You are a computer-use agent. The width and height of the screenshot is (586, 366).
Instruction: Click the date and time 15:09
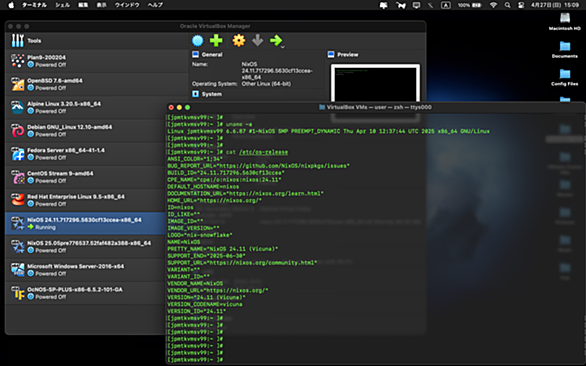pos(555,5)
